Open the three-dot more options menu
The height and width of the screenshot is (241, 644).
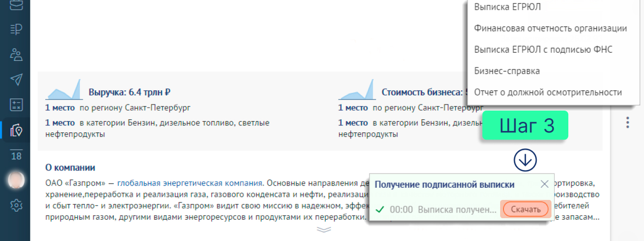[628, 122]
